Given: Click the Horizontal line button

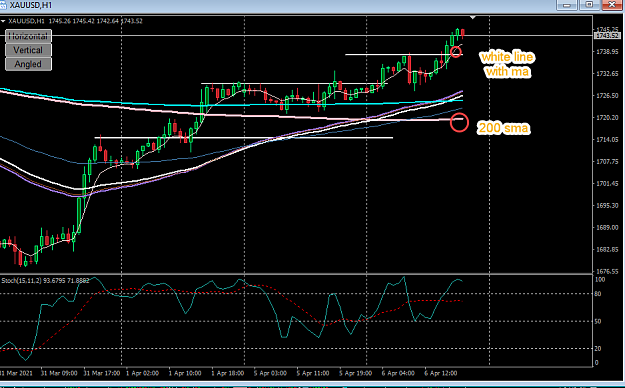Looking at the screenshot, I should [x=28, y=36].
